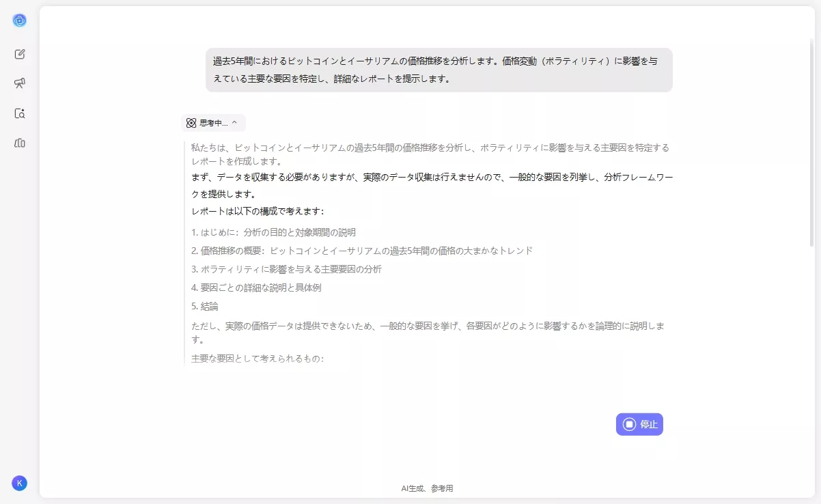This screenshot has height=504, width=821.
Task: Click the AI生成、参考用 disclaimer text
Action: pos(428,488)
